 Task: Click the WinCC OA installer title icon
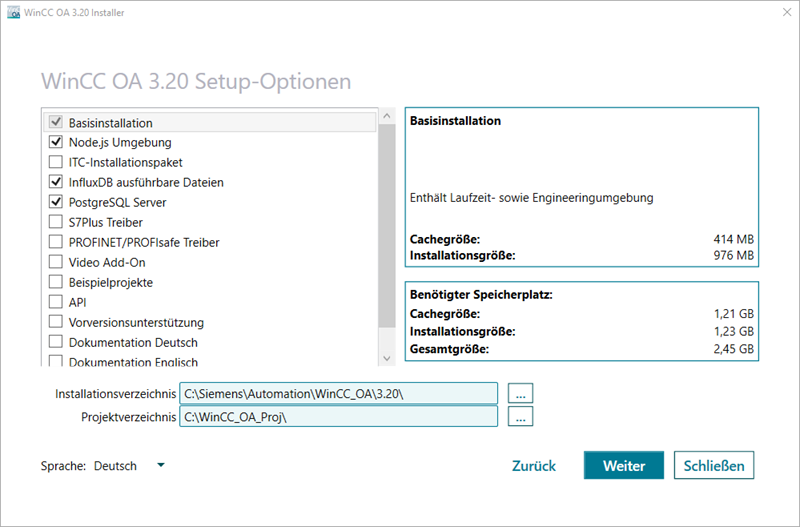coord(13,12)
